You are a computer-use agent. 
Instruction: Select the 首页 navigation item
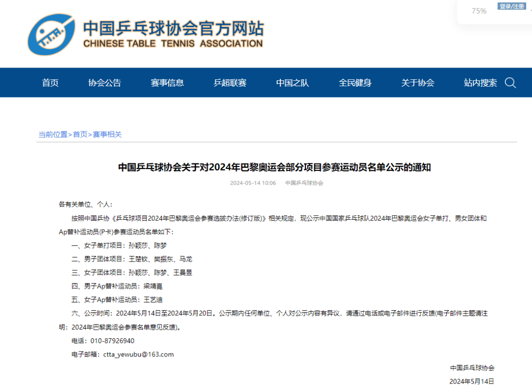[x=50, y=83]
